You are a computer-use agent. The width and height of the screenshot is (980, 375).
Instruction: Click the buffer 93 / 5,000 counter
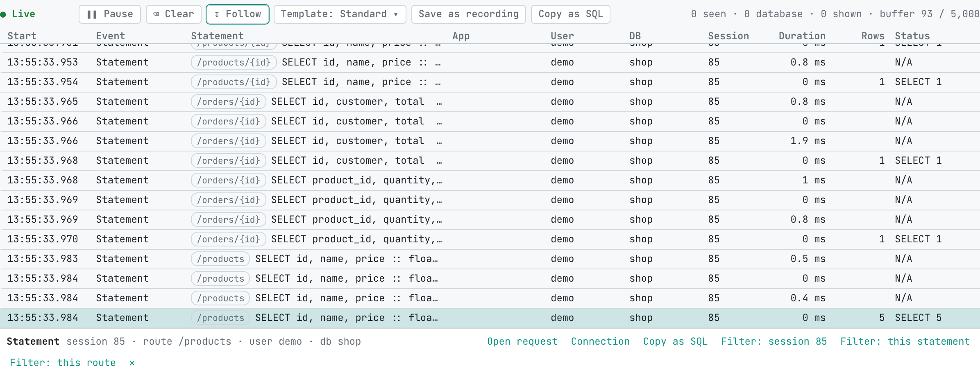pos(930,14)
